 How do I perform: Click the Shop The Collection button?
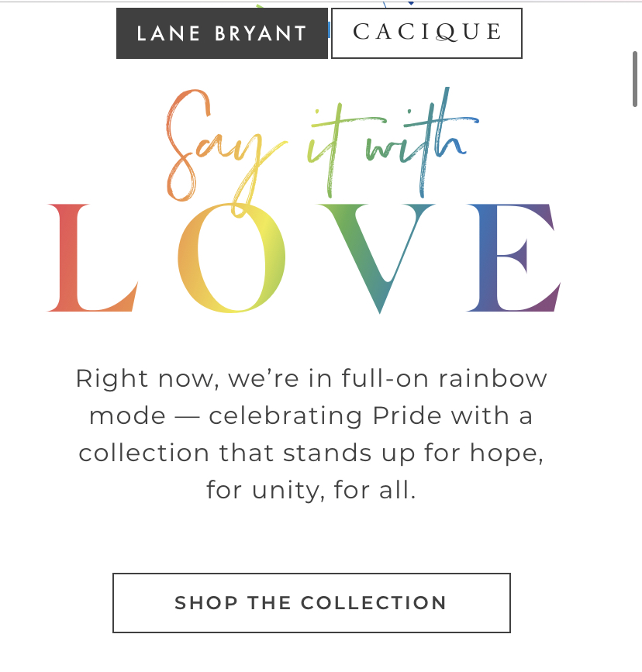point(312,602)
